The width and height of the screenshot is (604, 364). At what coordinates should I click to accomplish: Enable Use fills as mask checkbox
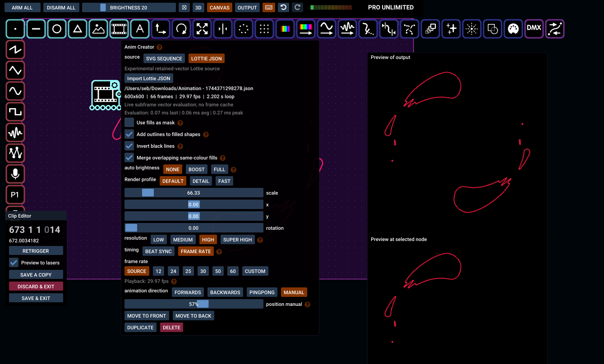pyautogui.click(x=129, y=123)
